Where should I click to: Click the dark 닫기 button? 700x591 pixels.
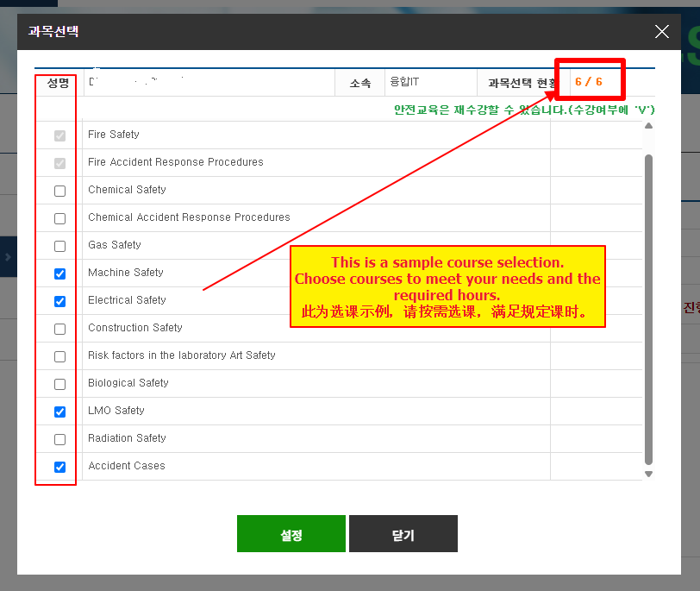[403, 534]
